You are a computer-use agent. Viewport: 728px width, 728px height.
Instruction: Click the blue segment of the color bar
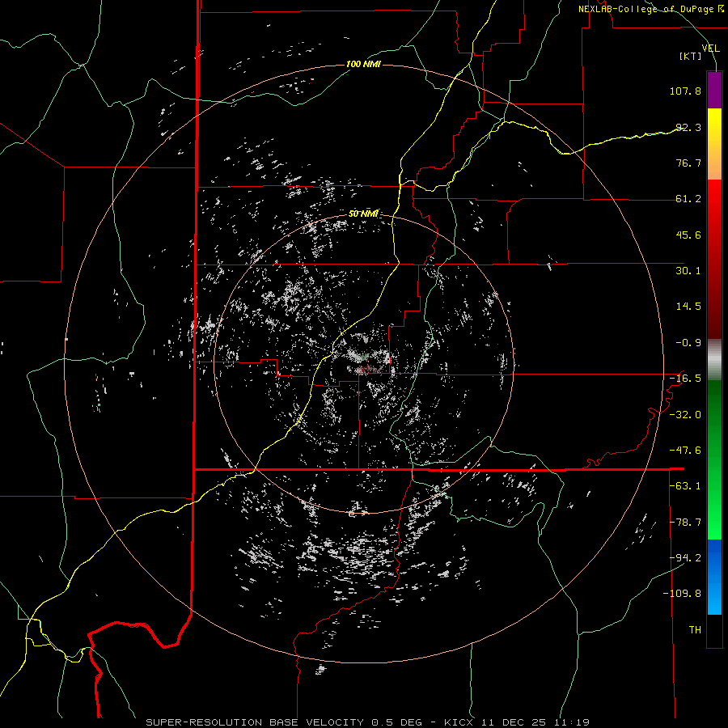click(714, 577)
